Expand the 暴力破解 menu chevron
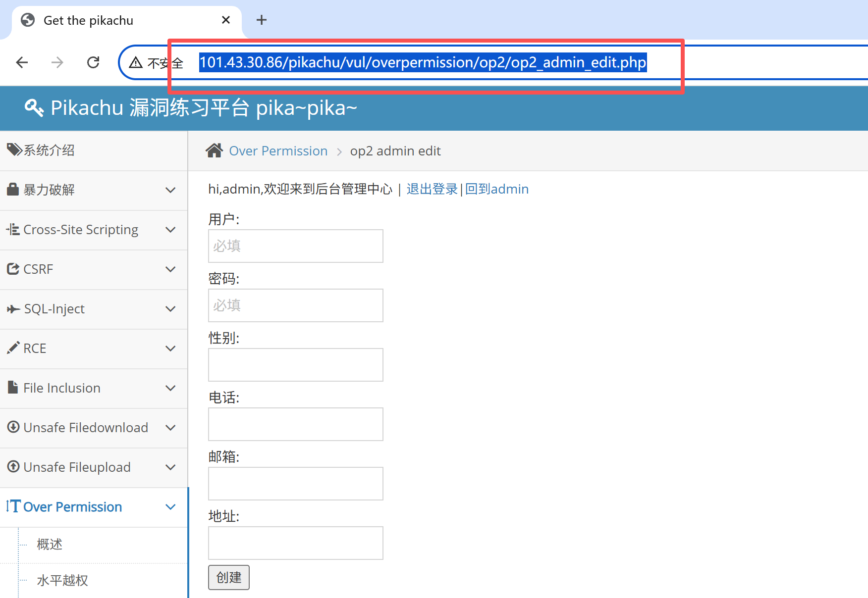This screenshot has height=598, width=868. [x=170, y=190]
